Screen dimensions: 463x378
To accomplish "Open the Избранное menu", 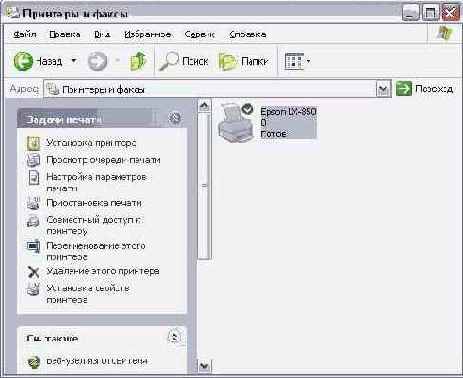I will tap(148, 34).
